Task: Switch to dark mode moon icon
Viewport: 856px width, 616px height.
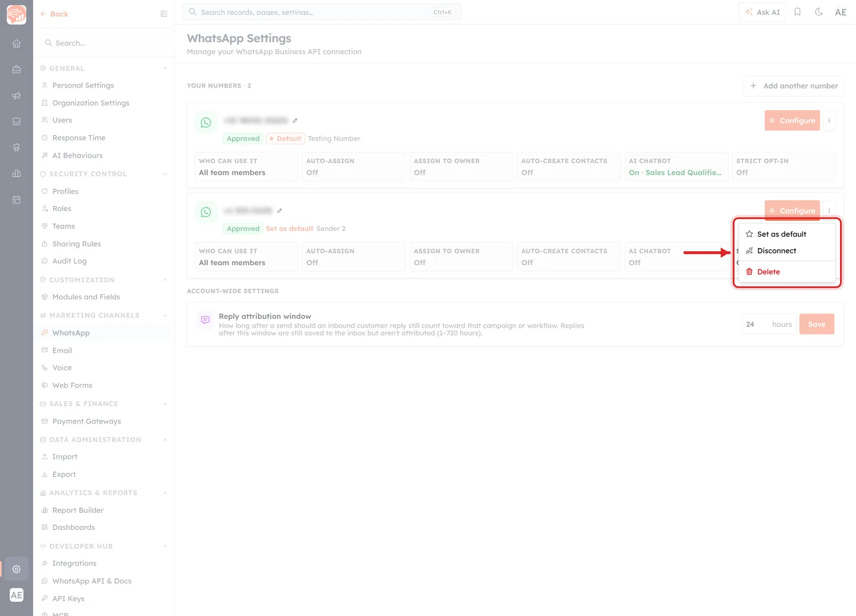Action: (819, 12)
